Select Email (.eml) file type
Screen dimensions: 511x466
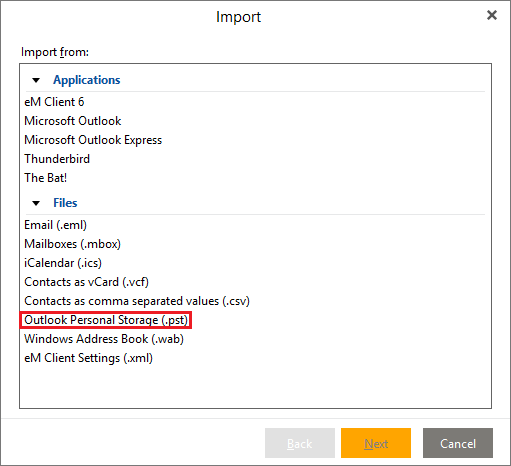coord(55,225)
